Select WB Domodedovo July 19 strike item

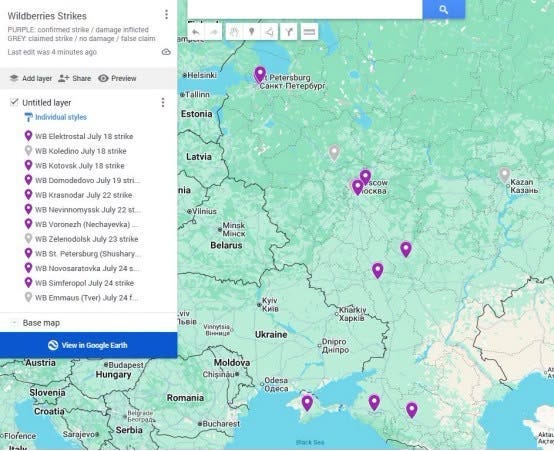pos(82,181)
